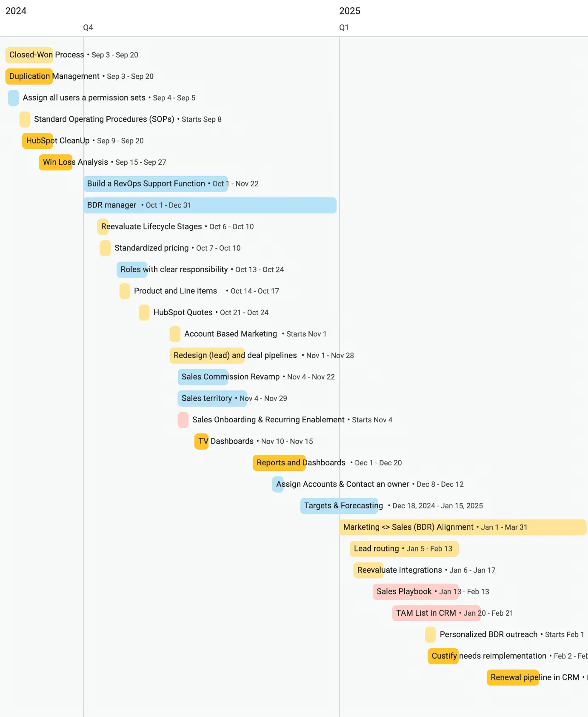The image size is (588, 717).
Task: Click the Sales Commission Revamp bar
Action: click(x=203, y=377)
